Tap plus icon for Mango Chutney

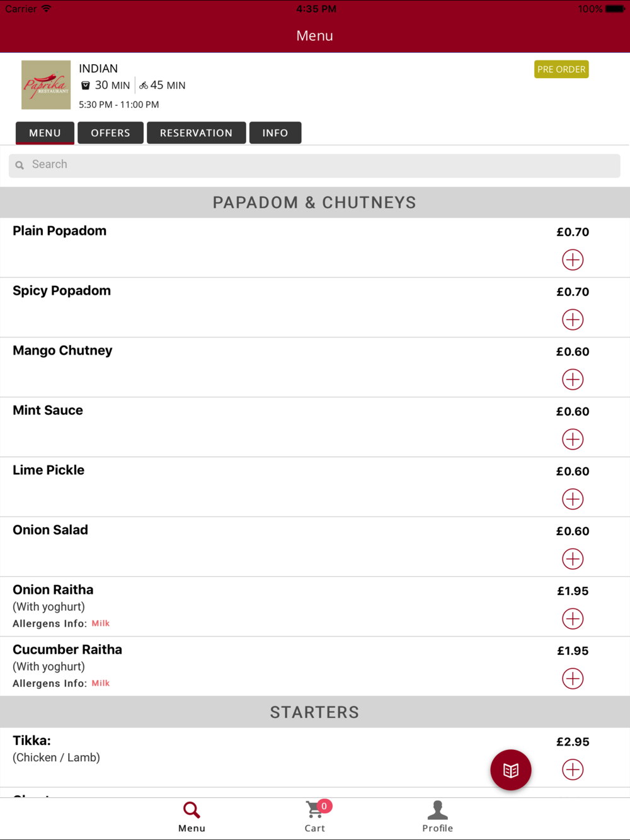pyautogui.click(x=572, y=379)
